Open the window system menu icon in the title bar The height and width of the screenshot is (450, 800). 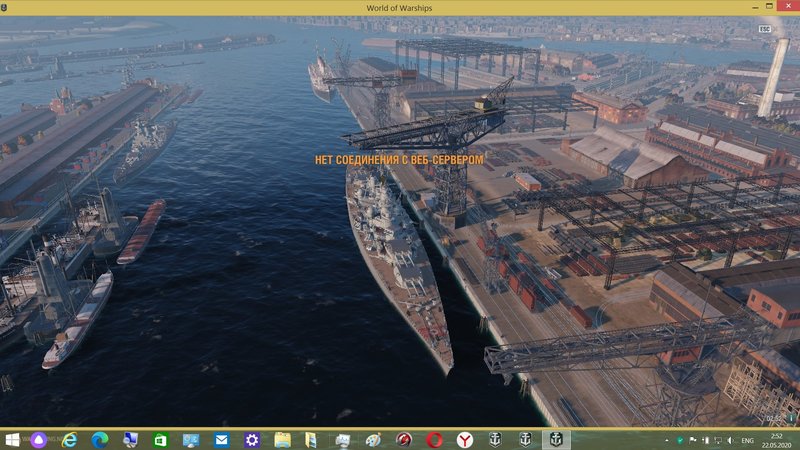4,8
